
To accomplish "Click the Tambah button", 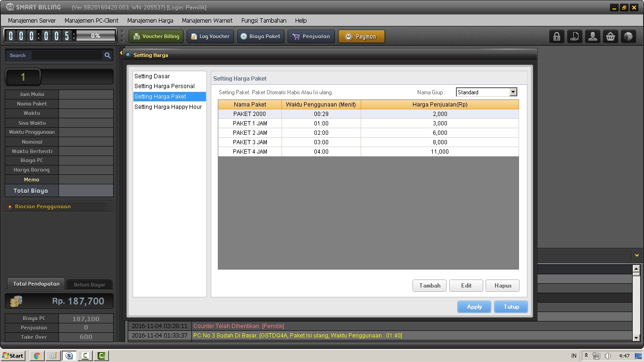I will (429, 286).
